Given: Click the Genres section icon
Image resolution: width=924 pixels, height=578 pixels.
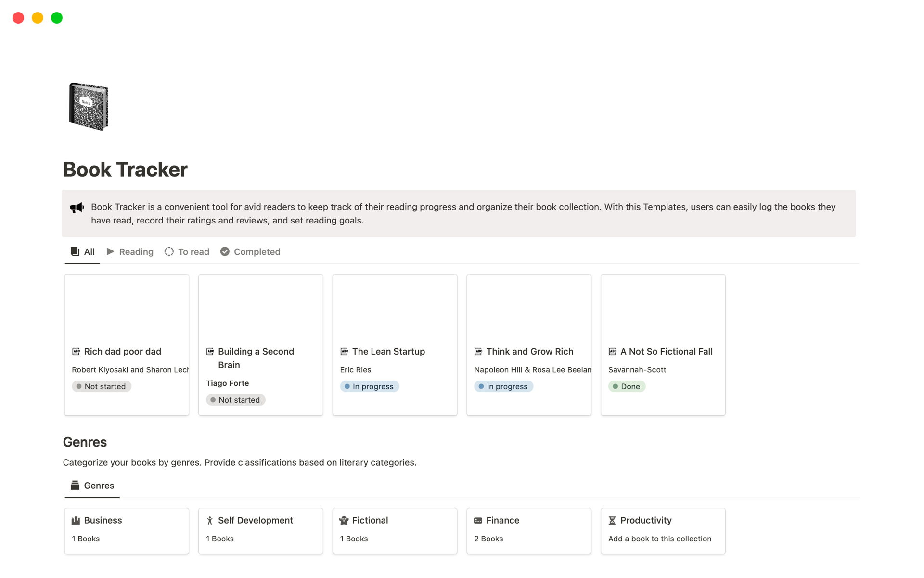Looking at the screenshot, I should click(75, 486).
